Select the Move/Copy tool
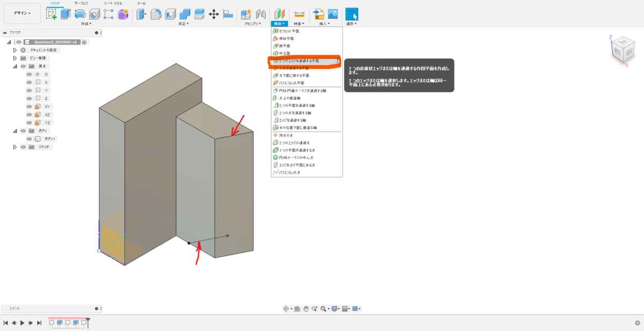This screenshot has height=331, width=644. click(x=214, y=15)
